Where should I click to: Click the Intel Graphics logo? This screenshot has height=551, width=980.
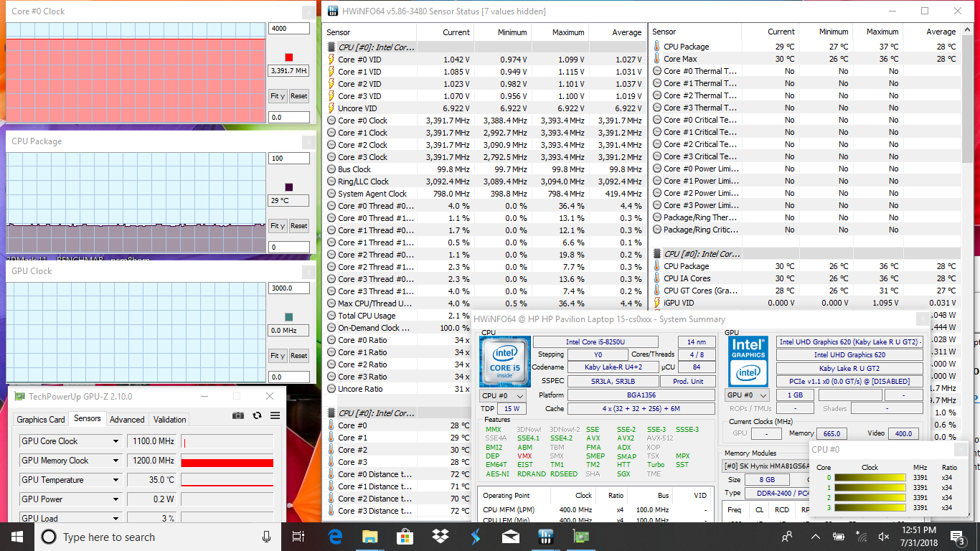click(748, 361)
